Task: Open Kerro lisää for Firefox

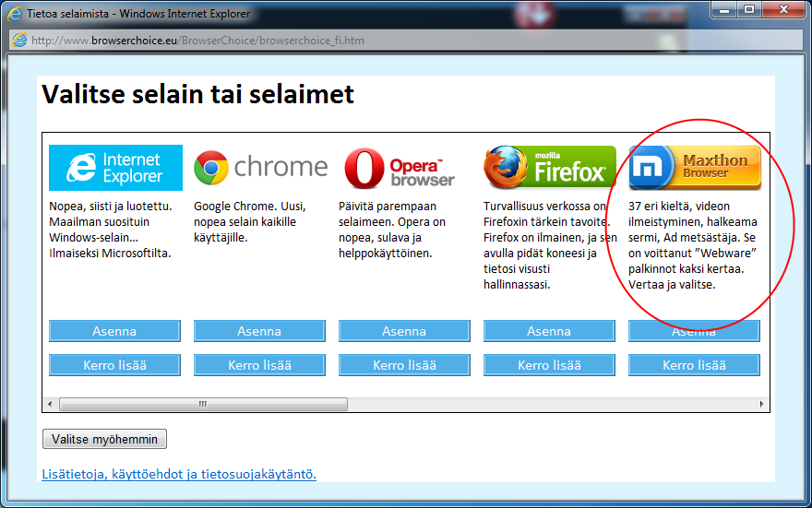Action: tap(549, 365)
